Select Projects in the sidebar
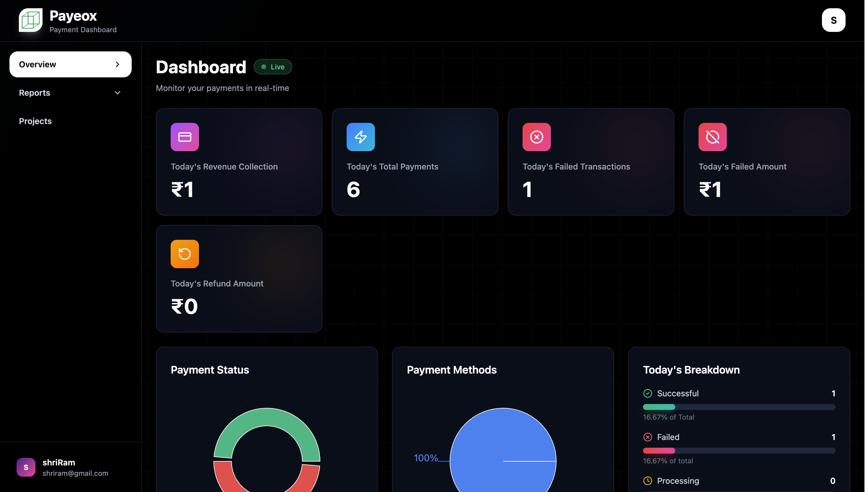Image resolution: width=868 pixels, height=492 pixels. (35, 121)
